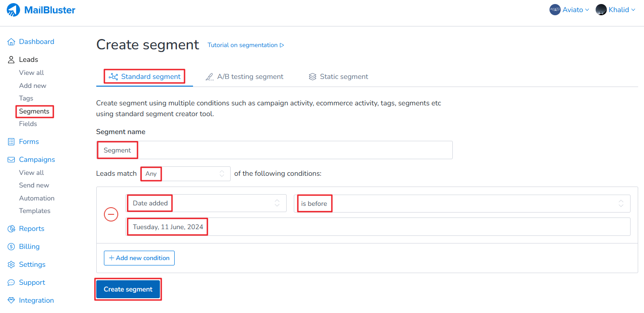
Task: Switch to the Static segment tab
Action: tap(339, 77)
